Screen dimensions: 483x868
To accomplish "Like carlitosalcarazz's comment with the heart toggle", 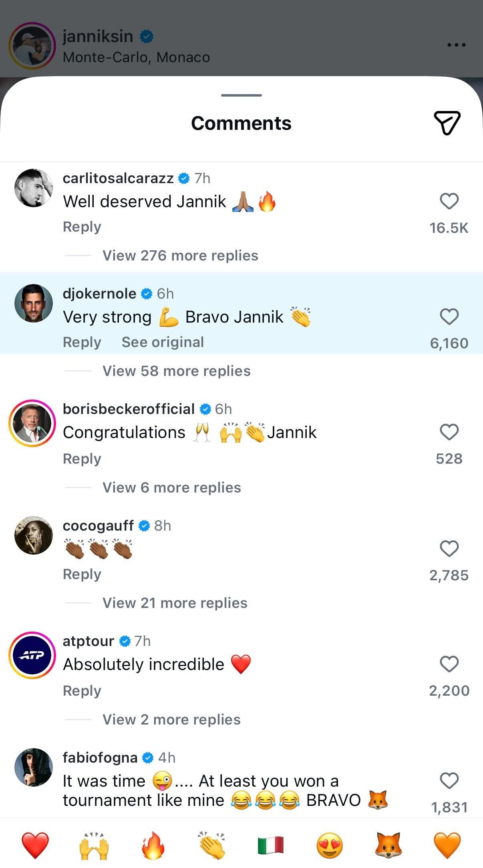I will click(x=449, y=202).
